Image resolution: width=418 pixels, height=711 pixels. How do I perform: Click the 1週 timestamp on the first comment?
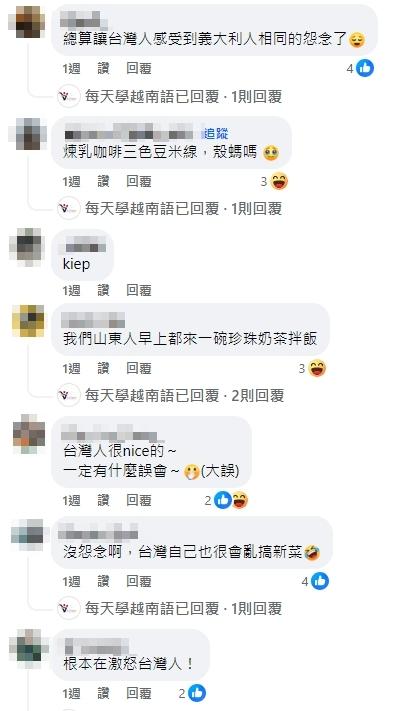coord(71,68)
